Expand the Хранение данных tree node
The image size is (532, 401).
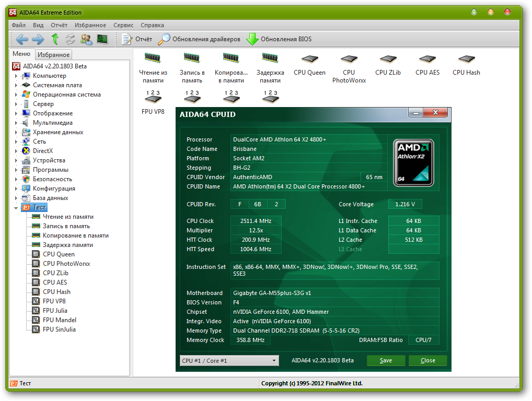16,132
